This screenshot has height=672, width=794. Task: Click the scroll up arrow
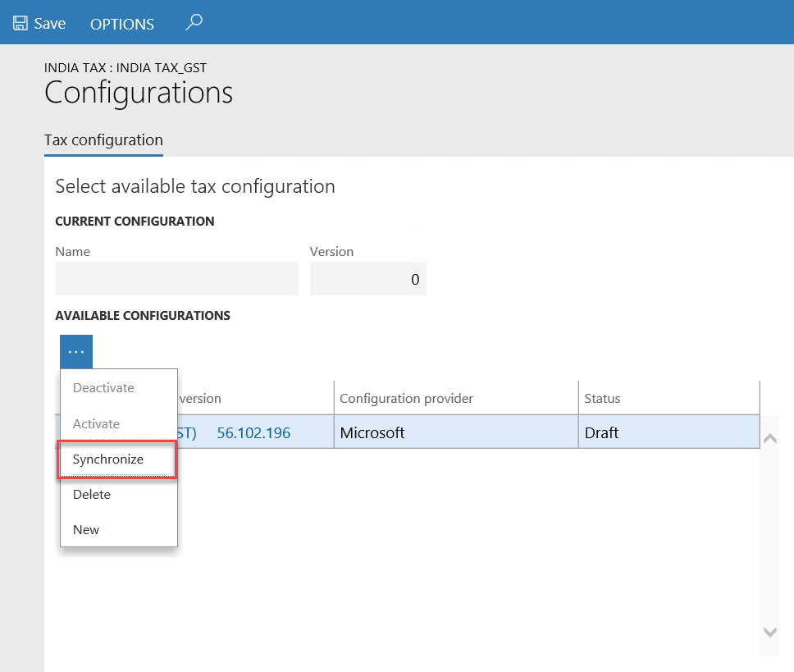(769, 438)
